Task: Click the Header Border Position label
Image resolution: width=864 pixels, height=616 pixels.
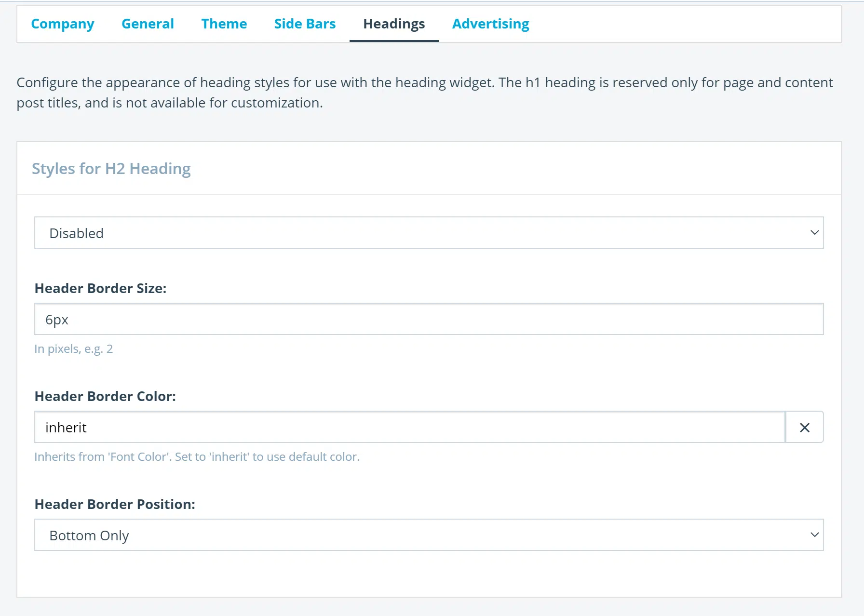Action: click(x=115, y=504)
